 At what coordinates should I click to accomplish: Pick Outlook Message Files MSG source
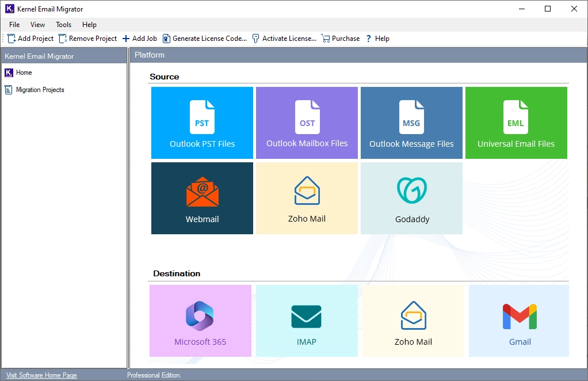[411, 123]
